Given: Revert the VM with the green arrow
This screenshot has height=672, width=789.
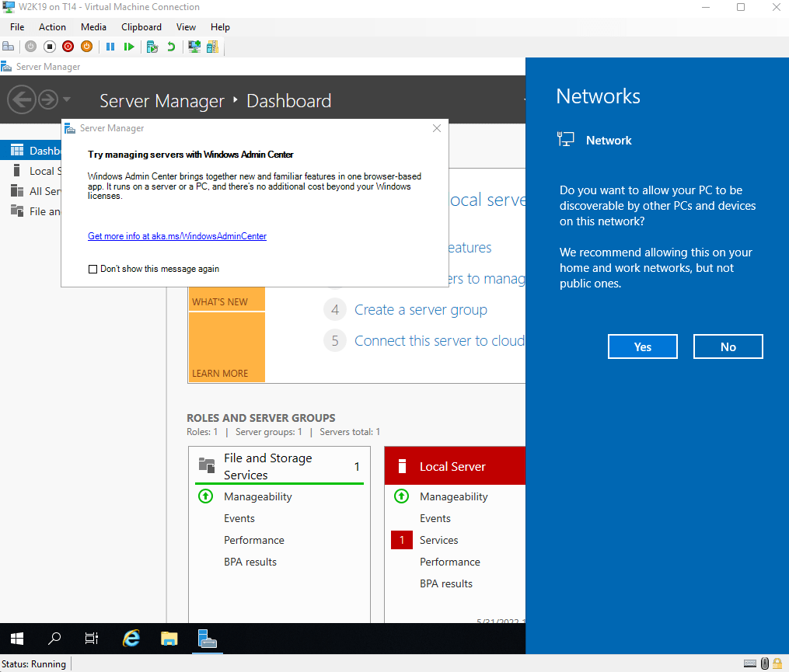Looking at the screenshot, I should coord(171,47).
